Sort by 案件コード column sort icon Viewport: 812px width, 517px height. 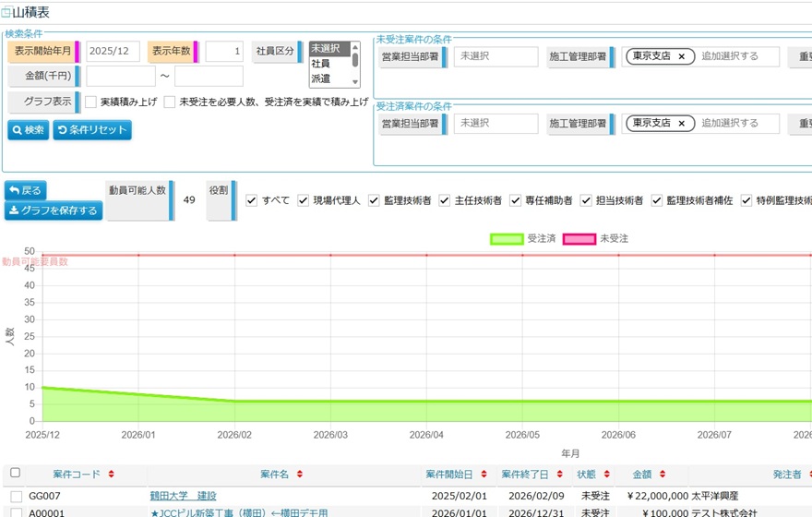click(112, 474)
